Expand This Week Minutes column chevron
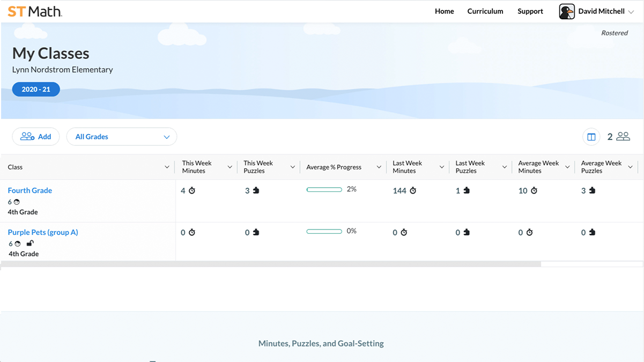The height and width of the screenshot is (362, 644). coord(230,167)
